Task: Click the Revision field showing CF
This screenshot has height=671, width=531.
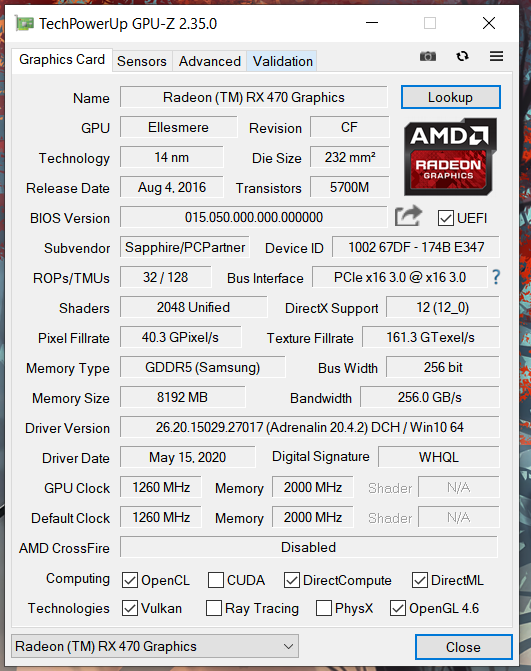Action: [x=350, y=127]
